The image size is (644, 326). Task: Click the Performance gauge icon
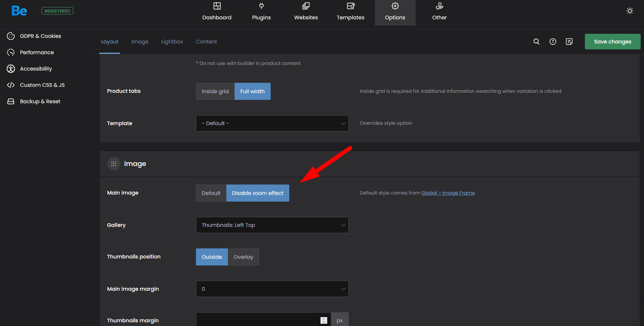(x=11, y=52)
